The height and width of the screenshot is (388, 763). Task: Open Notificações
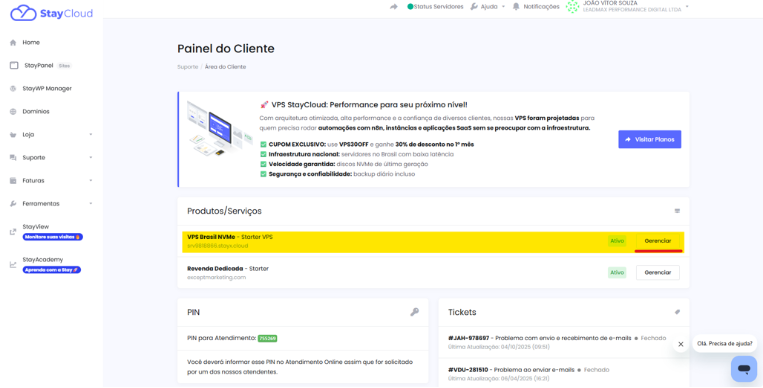click(x=541, y=7)
